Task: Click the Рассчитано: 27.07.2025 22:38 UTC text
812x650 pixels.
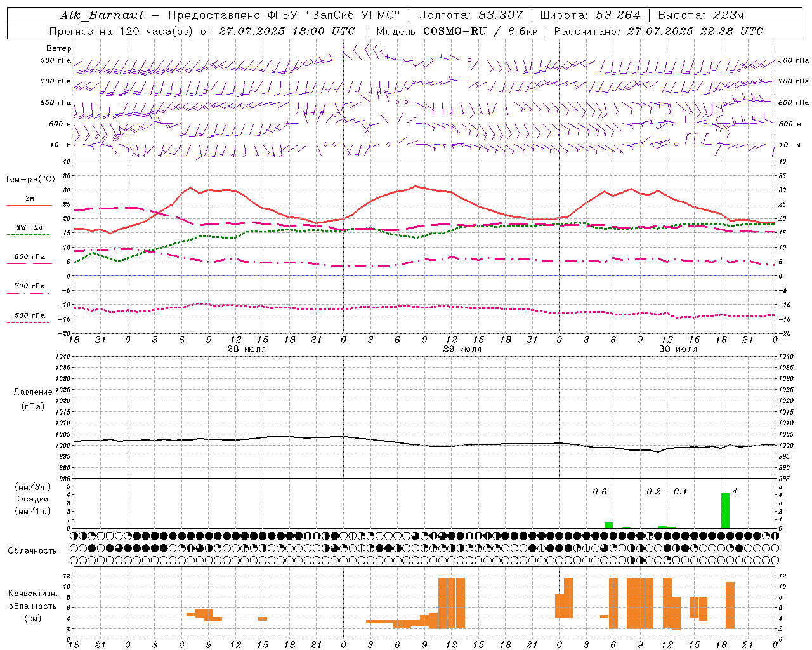Action: point(658,31)
